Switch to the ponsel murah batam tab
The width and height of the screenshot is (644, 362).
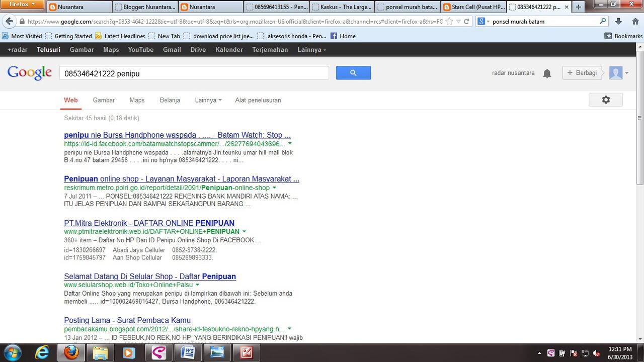[408, 7]
